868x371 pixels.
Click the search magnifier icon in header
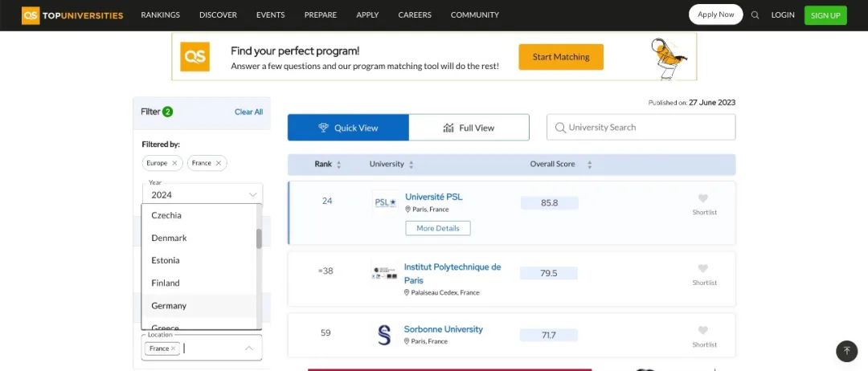coord(755,15)
